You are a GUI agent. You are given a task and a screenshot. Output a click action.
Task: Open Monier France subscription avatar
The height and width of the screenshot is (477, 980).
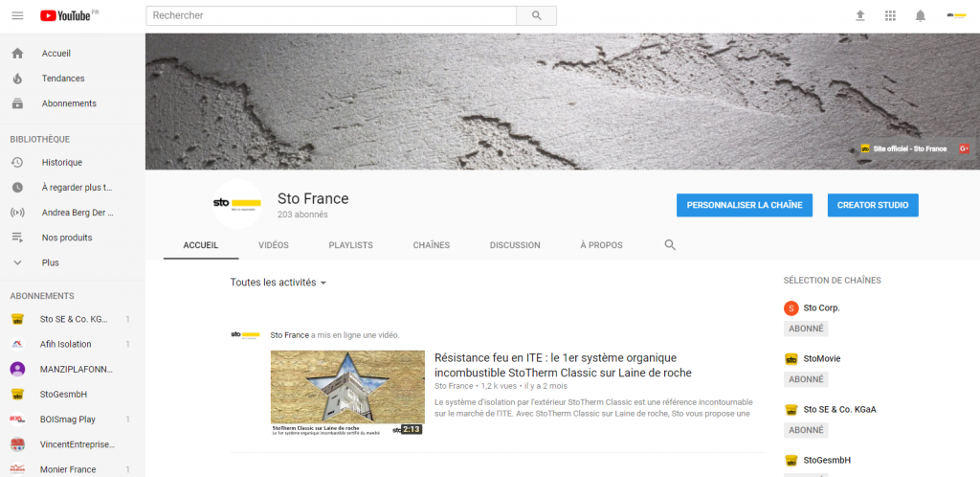[17, 469]
